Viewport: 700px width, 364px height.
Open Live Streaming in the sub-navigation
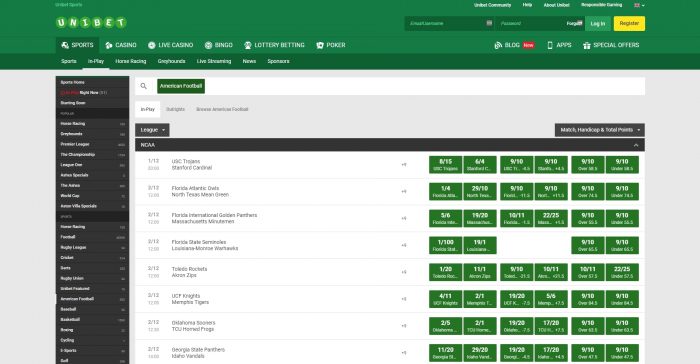pos(214,61)
